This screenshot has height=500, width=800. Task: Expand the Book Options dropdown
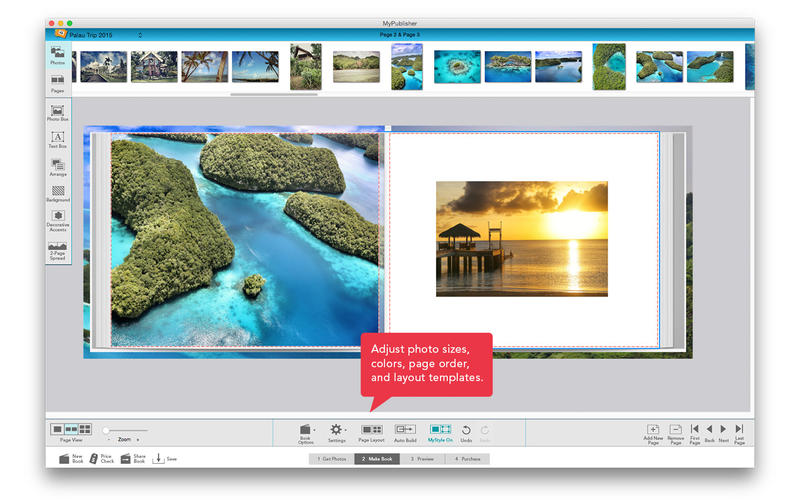click(x=307, y=430)
